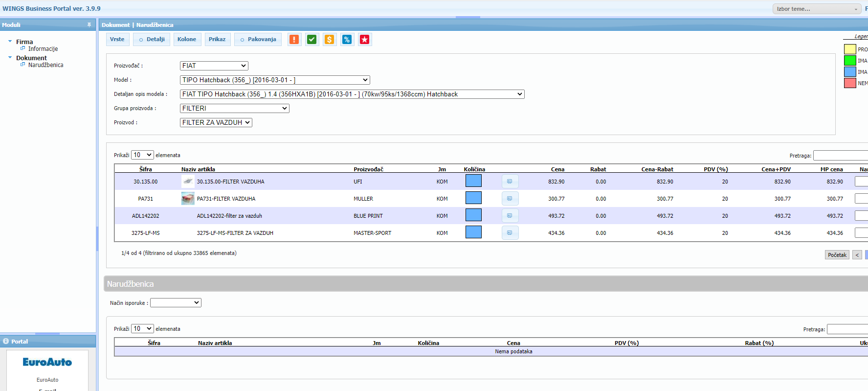The width and height of the screenshot is (868, 391).
Task: Click the Količina swatch for PA731
Action: 473,198
